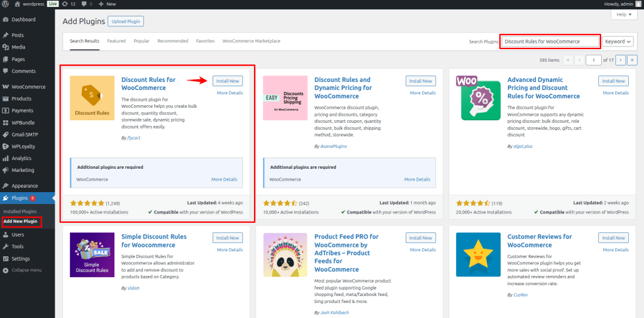644x318 pixels.
Task: Open Discount Rules plugin thumbnail image
Action: [92, 98]
